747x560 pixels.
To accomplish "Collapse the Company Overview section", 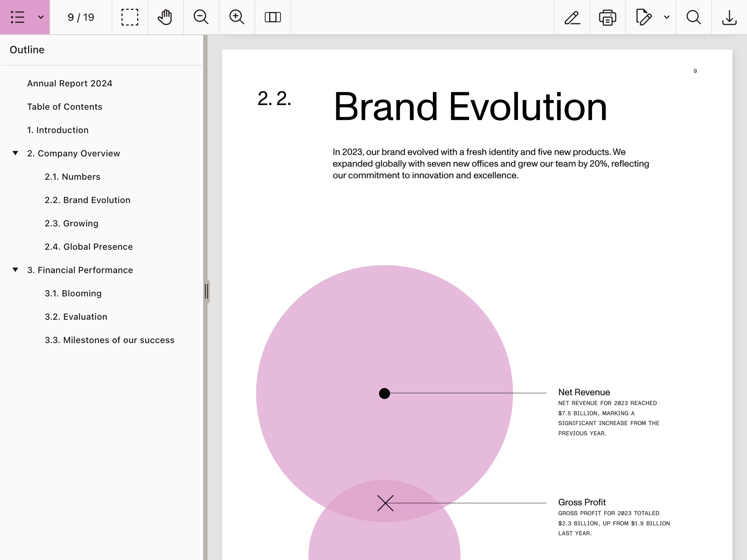I will [15, 153].
